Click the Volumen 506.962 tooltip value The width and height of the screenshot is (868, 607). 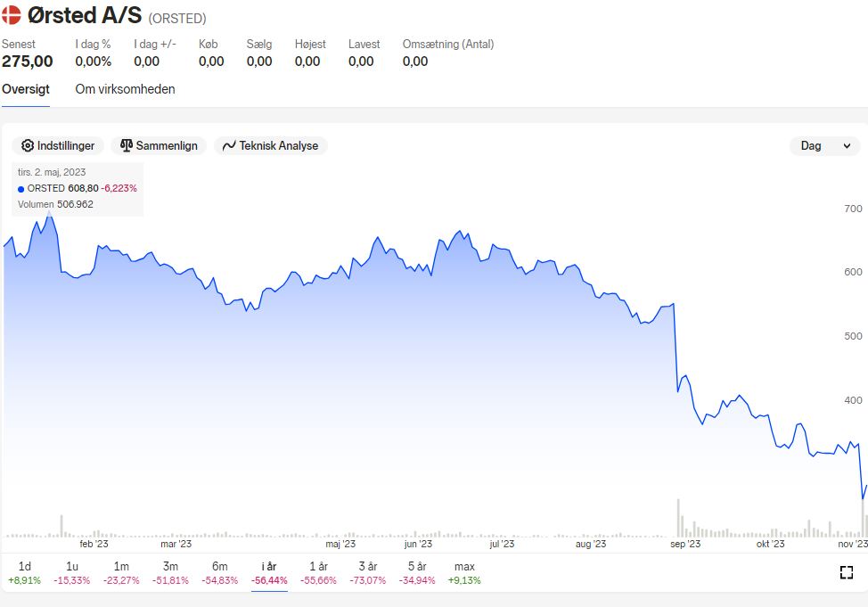[x=55, y=204]
